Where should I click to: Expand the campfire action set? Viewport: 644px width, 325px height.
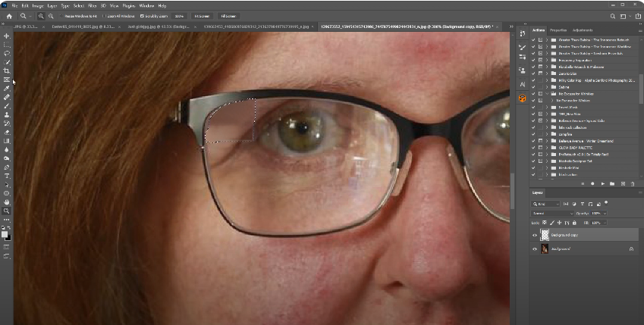(547, 134)
